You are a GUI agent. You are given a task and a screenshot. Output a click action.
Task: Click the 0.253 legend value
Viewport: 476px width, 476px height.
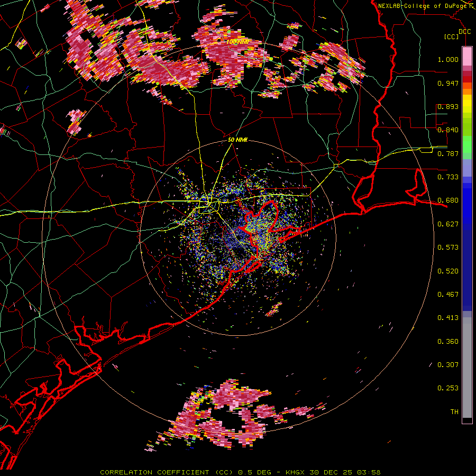[x=448, y=388]
